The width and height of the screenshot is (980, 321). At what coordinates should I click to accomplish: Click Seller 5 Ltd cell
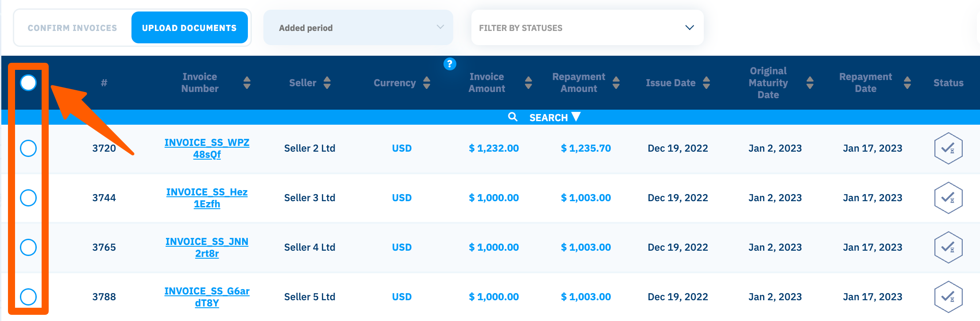pos(309,297)
